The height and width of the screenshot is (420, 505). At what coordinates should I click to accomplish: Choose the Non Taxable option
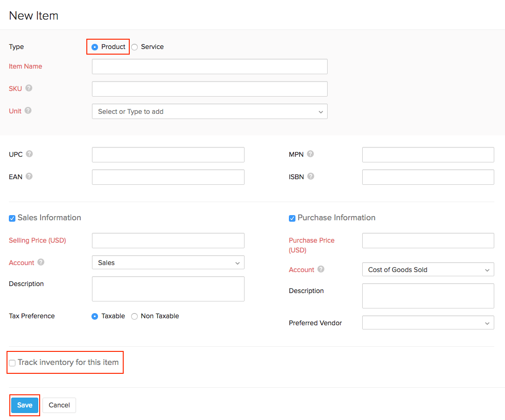click(134, 316)
